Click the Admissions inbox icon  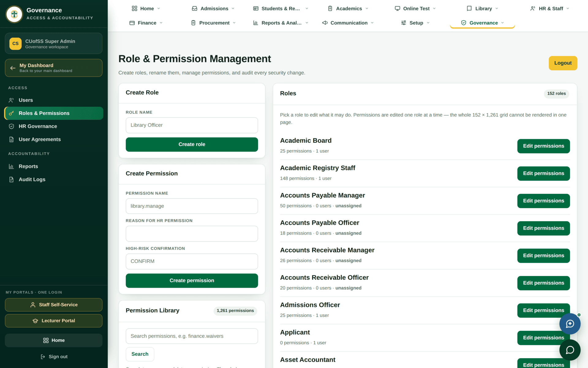[194, 9]
